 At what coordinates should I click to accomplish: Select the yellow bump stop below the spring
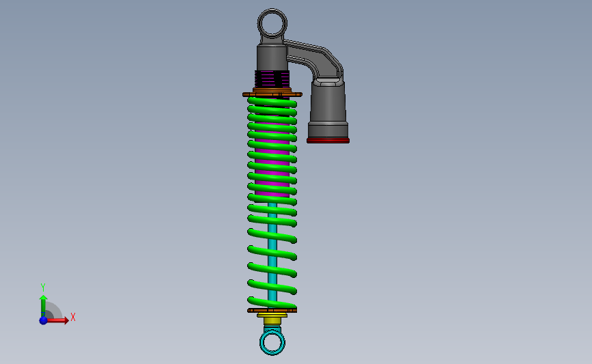tap(272, 320)
